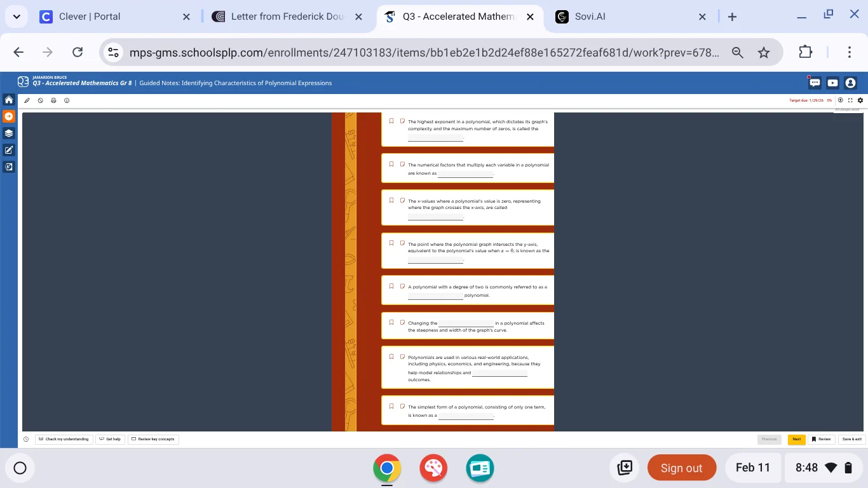Advance with the orange Next button
Screen dimensions: 868x488
pyautogui.click(x=796, y=439)
